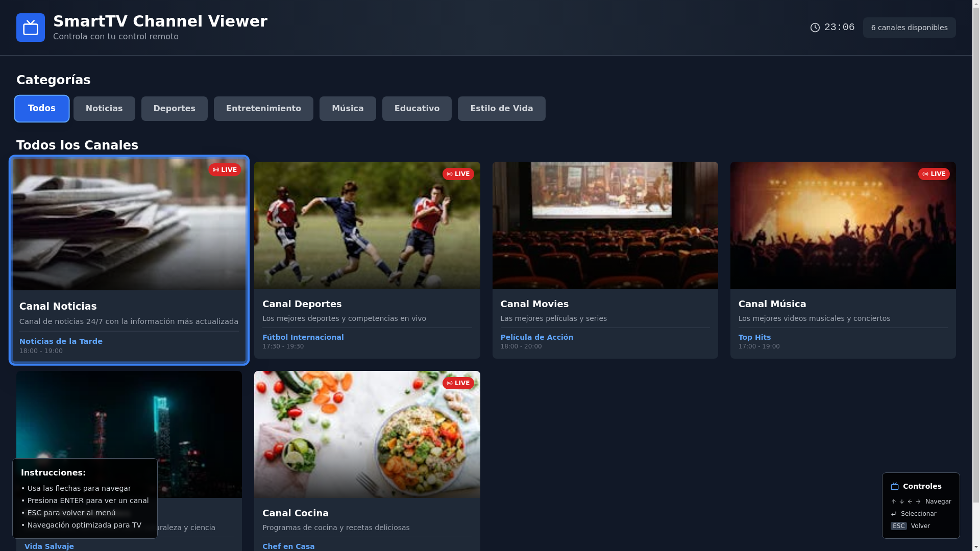Click the Canal Música title
980x551 pixels.
tap(772, 304)
